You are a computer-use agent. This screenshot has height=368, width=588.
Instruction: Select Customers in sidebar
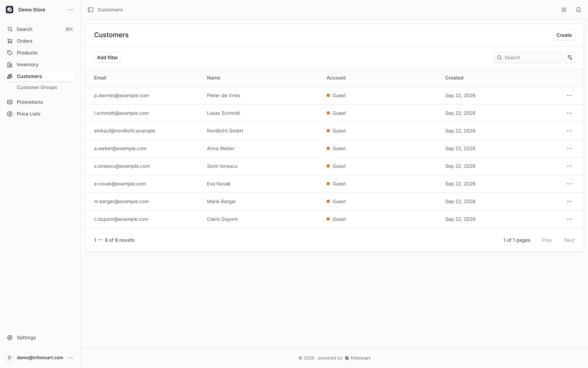40,76
